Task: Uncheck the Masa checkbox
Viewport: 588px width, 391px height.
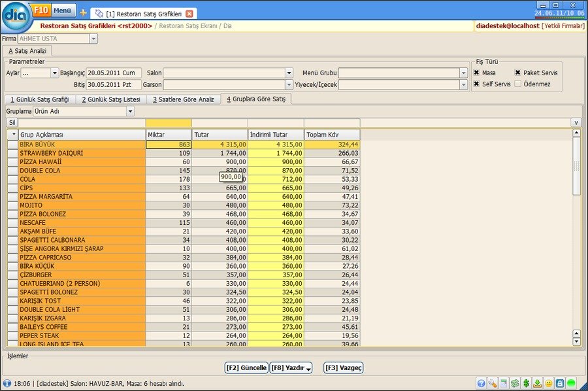Action: click(x=477, y=73)
